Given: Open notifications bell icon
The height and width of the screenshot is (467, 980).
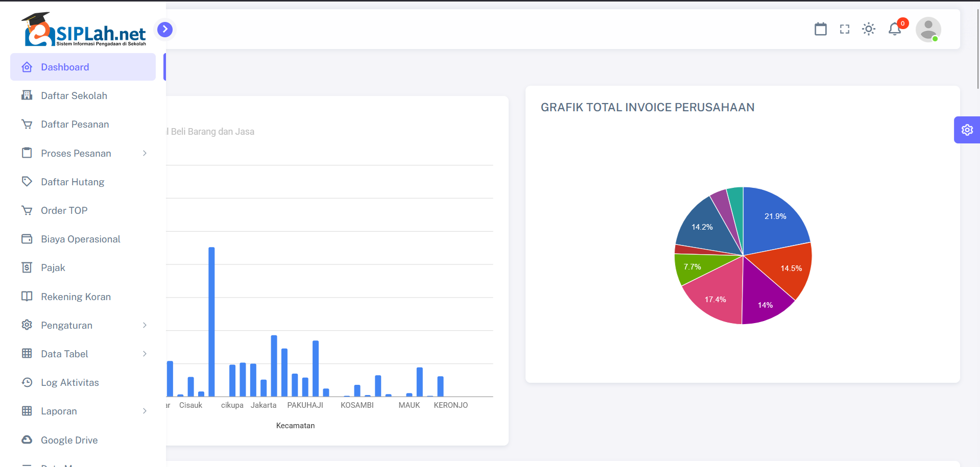Looking at the screenshot, I should point(895,29).
